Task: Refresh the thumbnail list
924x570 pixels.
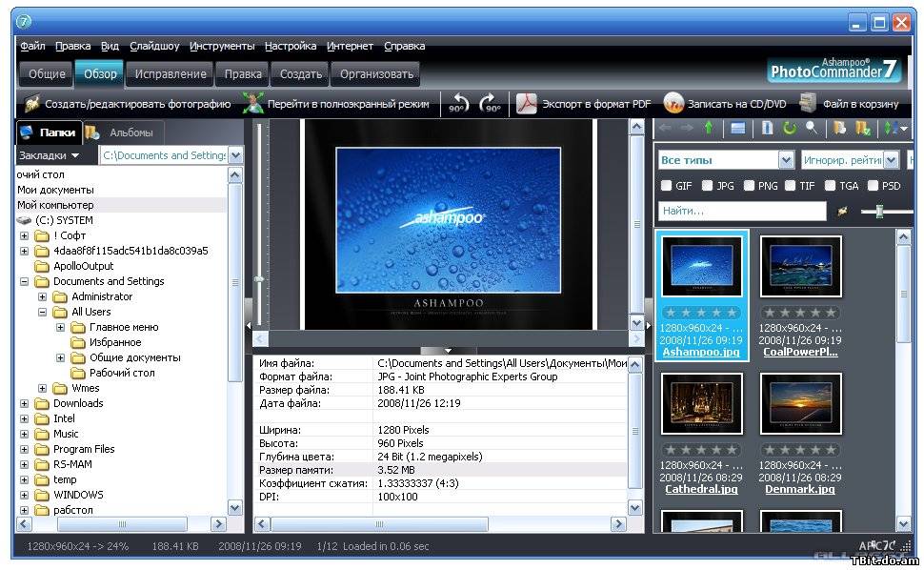Action: [790, 129]
